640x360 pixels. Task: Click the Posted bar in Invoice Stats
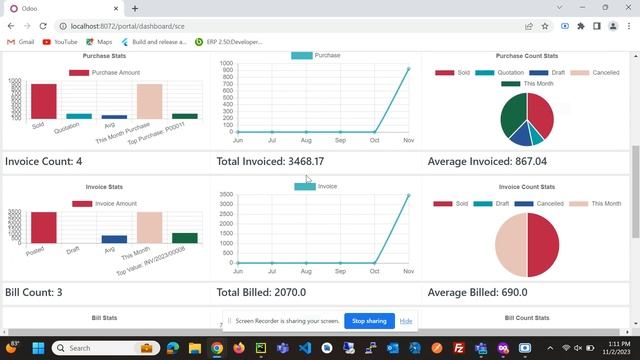44,228
